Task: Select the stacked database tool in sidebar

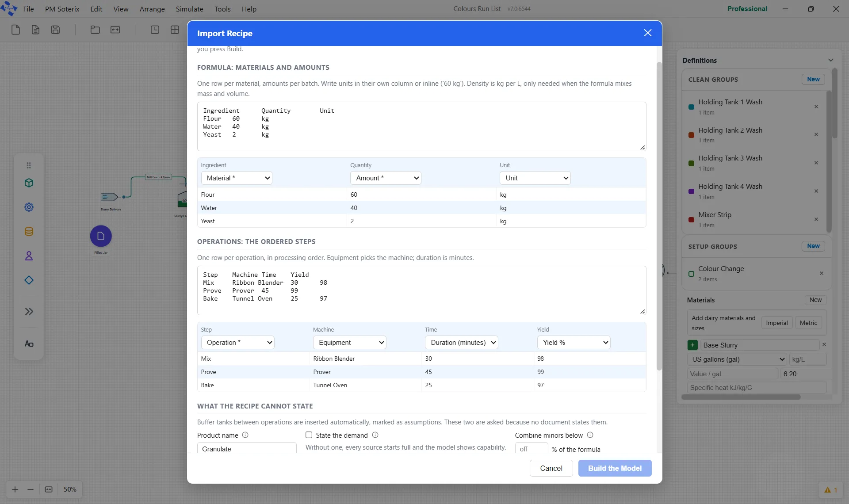Action: pyautogui.click(x=29, y=232)
